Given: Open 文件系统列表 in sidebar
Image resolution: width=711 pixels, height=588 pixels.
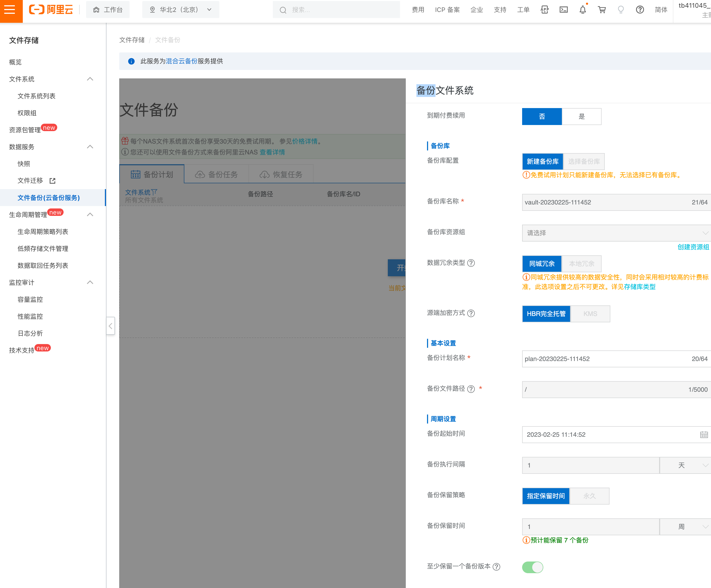Looking at the screenshot, I should pos(37,96).
